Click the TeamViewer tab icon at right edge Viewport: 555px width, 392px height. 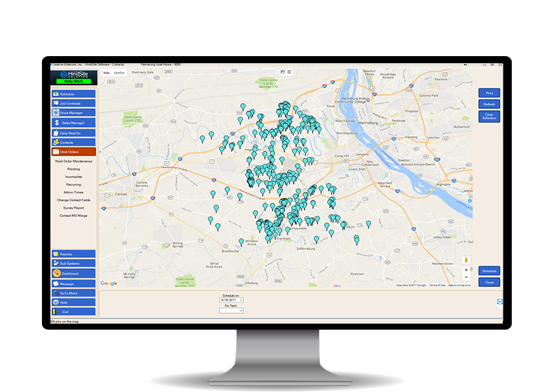pos(499,302)
